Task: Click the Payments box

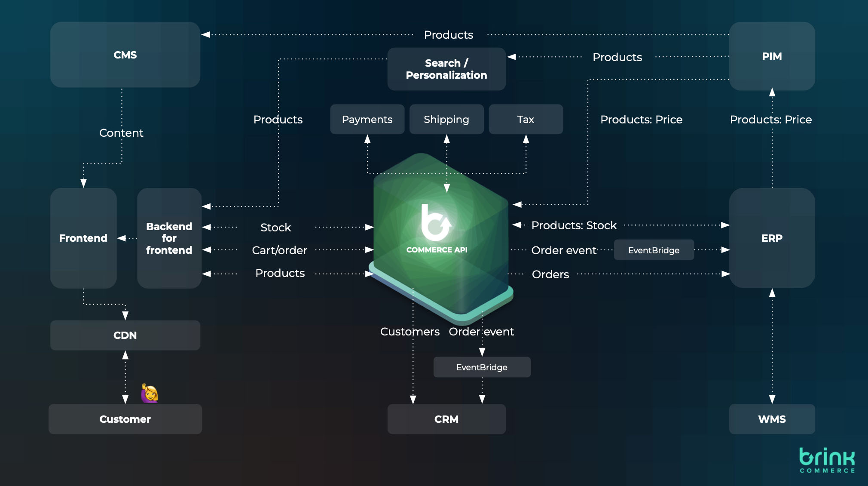Action: pyautogui.click(x=367, y=119)
